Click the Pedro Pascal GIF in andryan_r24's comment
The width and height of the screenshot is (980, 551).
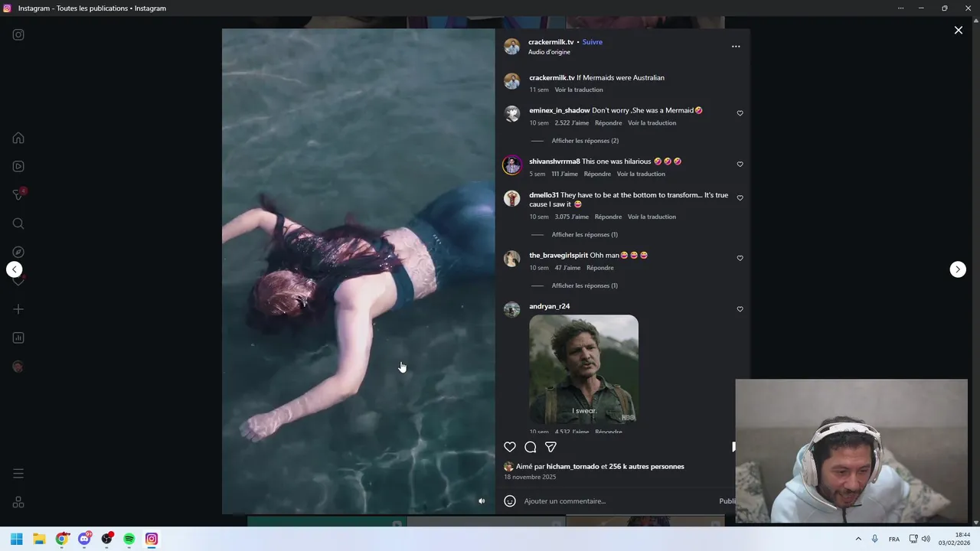[583, 369]
